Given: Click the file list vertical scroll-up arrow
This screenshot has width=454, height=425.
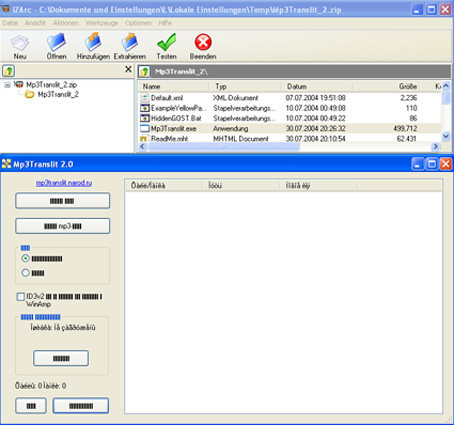Looking at the screenshot, I should coord(446,86).
